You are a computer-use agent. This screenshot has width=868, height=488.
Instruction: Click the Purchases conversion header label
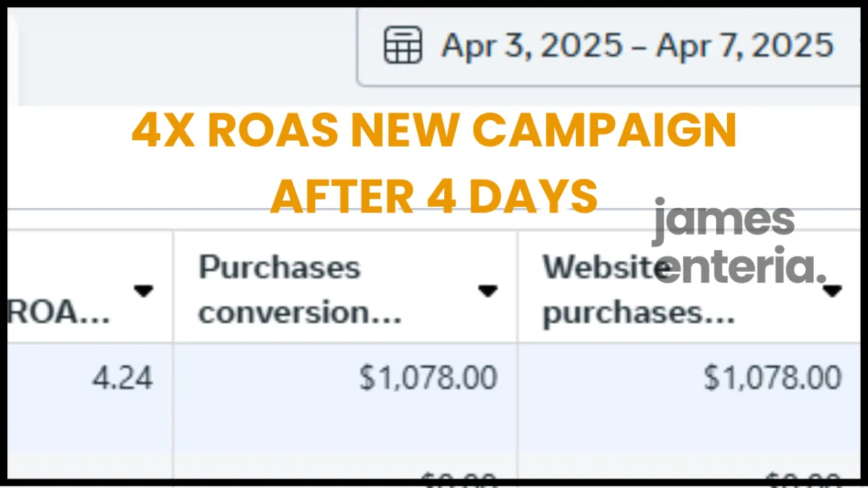[x=299, y=290]
